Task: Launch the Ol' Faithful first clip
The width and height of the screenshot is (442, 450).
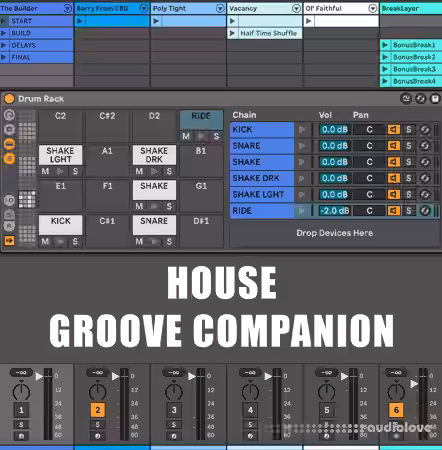Action: (x=309, y=21)
